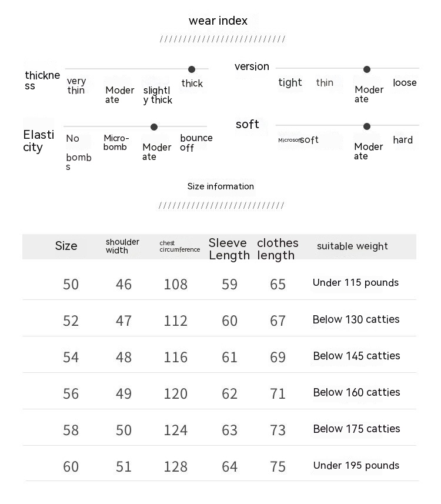
Task: Choose the 'tight' version label
Action: [290, 83]
